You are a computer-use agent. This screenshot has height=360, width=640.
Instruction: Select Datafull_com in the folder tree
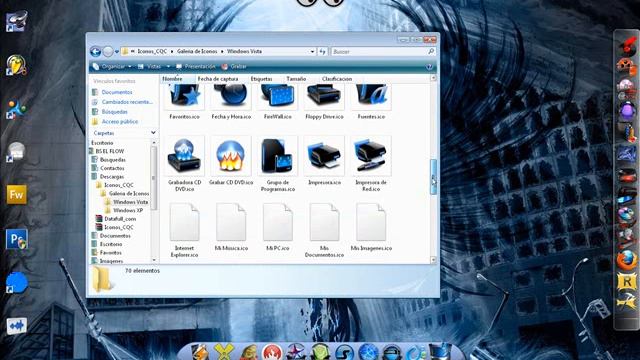pyautogui.click(x=120, y=219)
